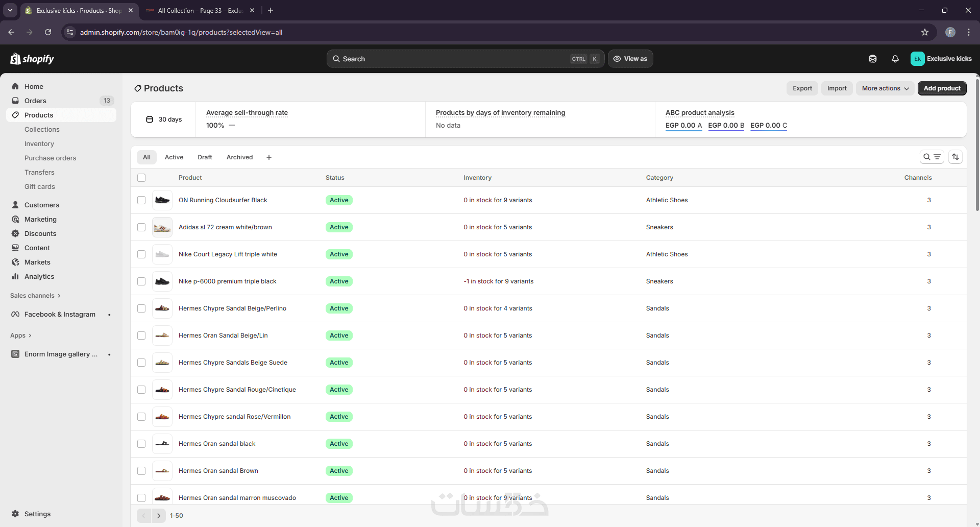Check Nike p-6000 premium triple black row

click(141, 281)
